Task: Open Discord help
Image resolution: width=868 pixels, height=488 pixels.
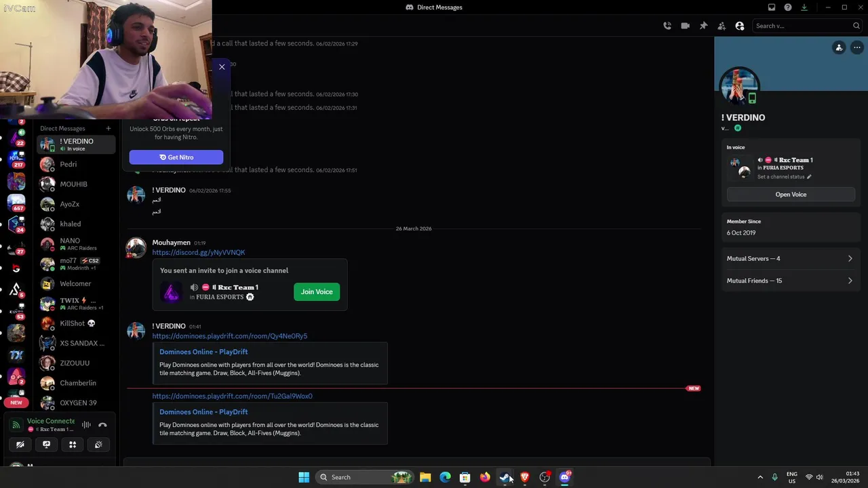Action: (x=788, y=7)
